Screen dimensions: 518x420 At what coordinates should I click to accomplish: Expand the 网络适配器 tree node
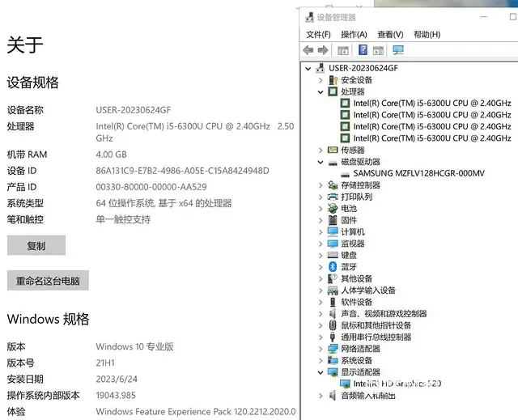coord(321,349)
